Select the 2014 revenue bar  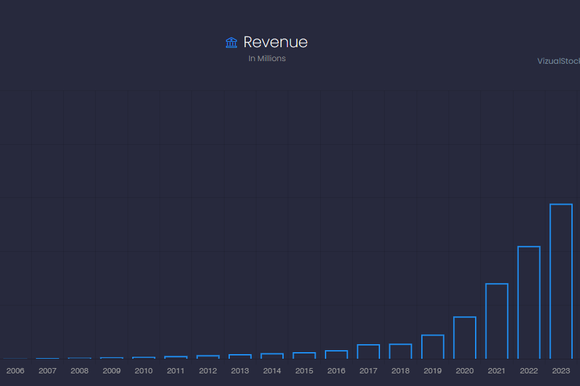click(272, 356)
